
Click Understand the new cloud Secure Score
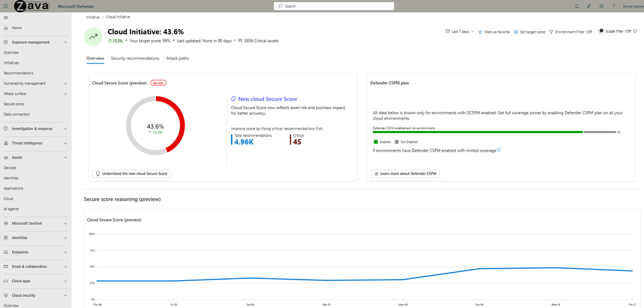132,174
